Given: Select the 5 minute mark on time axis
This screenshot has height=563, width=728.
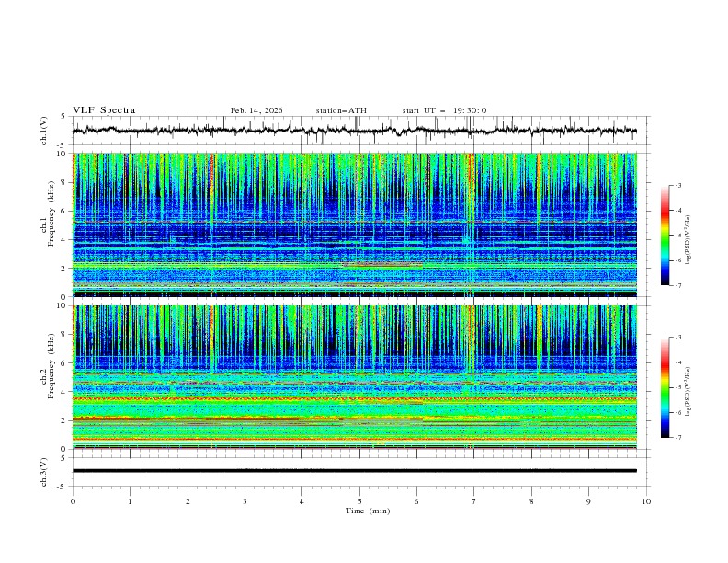Looking at the screenshot, I should (x=359, y=500).
